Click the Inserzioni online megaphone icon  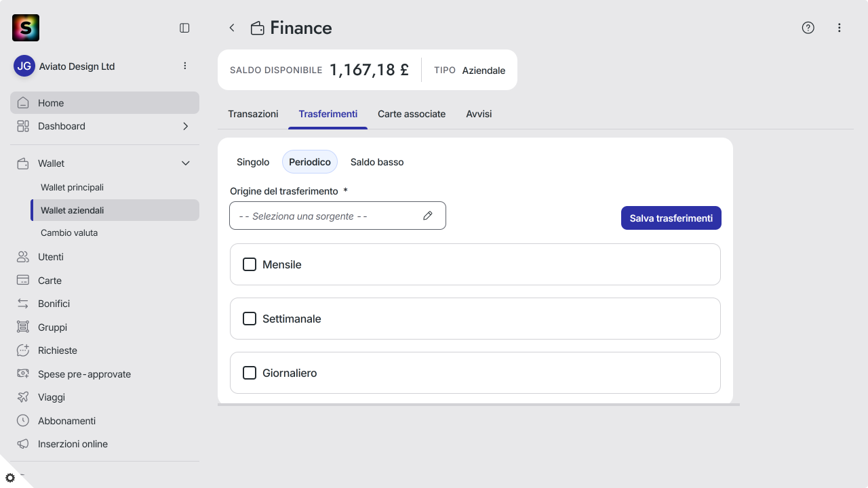[x=23, y=444]
